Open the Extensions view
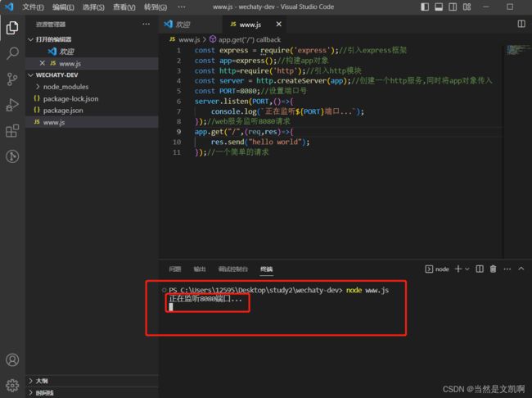Screen dimensions: 532x398 (x=12, y=130)
